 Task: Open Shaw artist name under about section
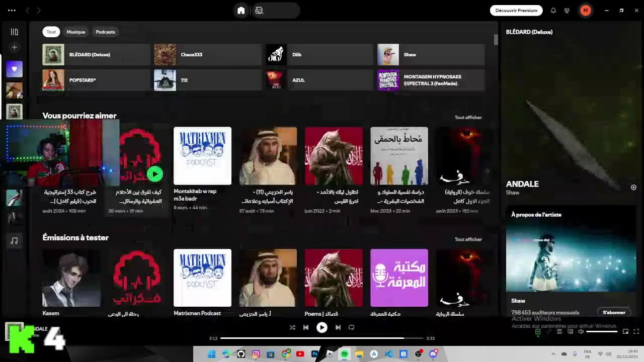click(518, 301)
